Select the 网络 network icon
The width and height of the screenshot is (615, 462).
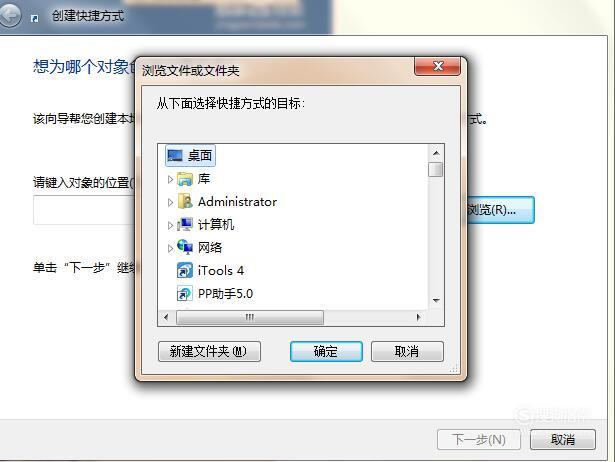pos(185,247)
